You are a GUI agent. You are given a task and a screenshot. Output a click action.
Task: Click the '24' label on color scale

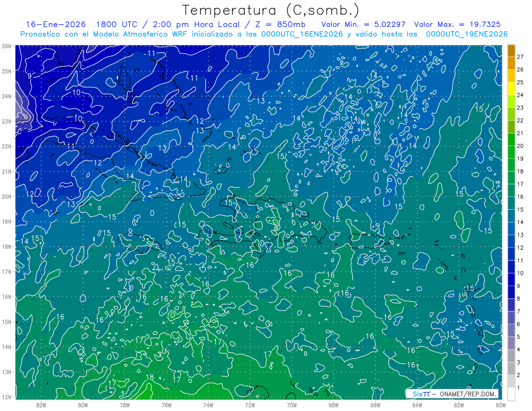pos(520,95)
